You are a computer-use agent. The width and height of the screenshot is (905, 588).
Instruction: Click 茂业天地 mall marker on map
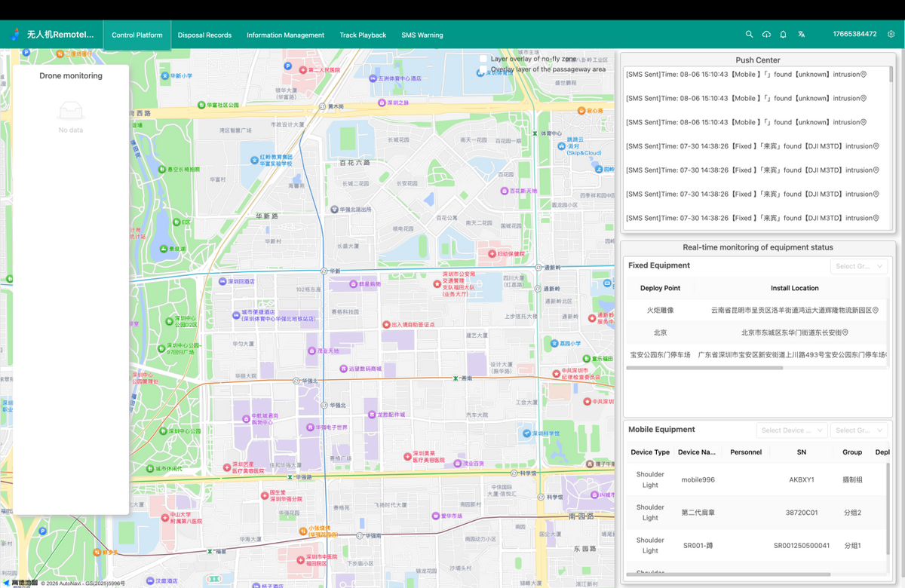coord(312,351)
